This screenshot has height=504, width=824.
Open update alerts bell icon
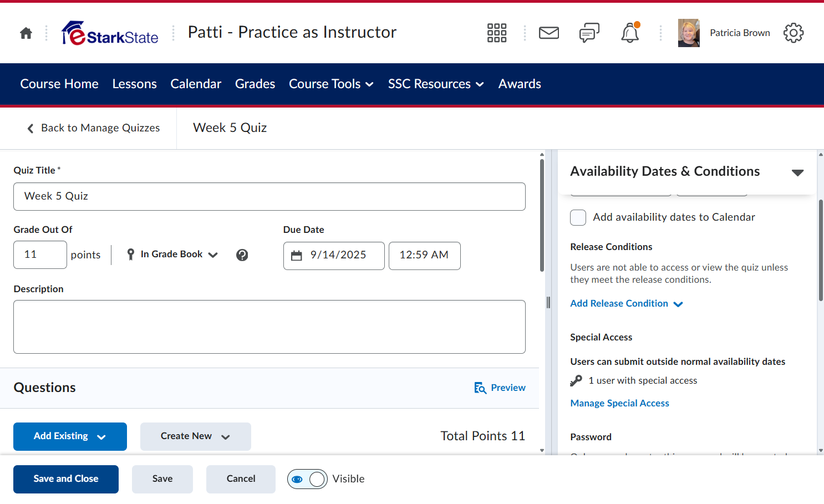630,33
